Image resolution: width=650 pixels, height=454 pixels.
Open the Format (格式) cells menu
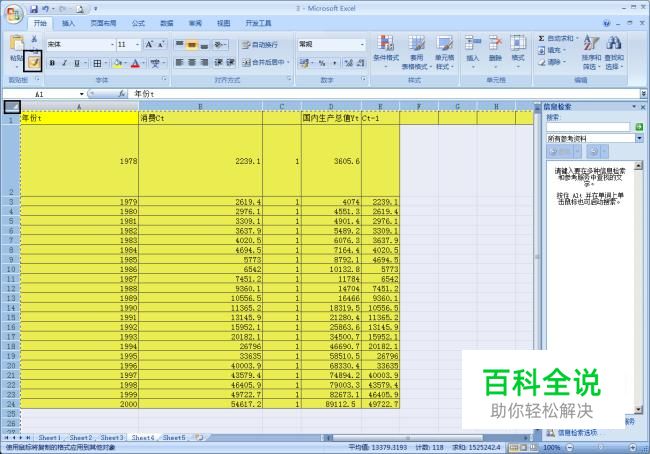[x=518, y=51]
